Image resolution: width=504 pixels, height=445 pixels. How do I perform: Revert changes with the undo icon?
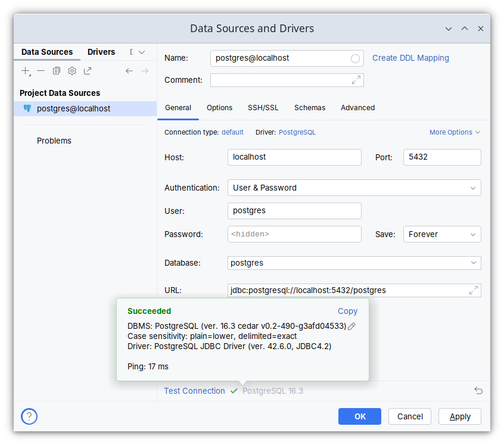478,390
